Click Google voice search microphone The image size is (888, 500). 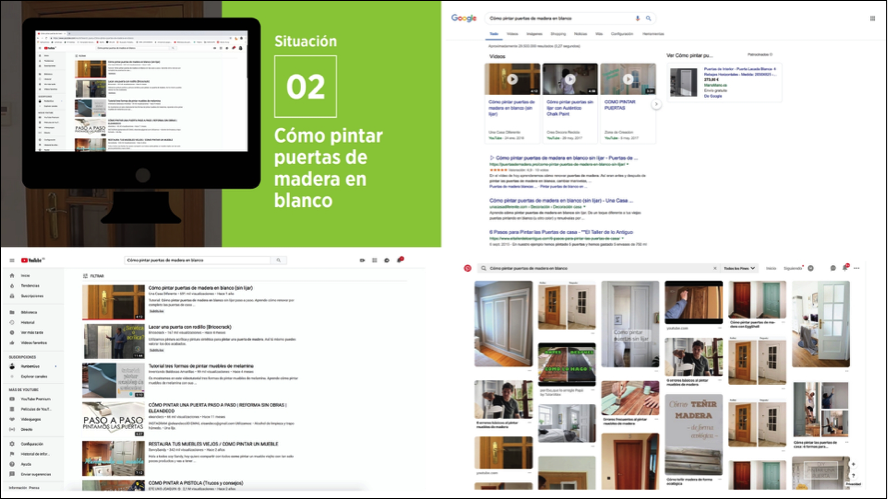pyautogui.click(x=638, y=18)
